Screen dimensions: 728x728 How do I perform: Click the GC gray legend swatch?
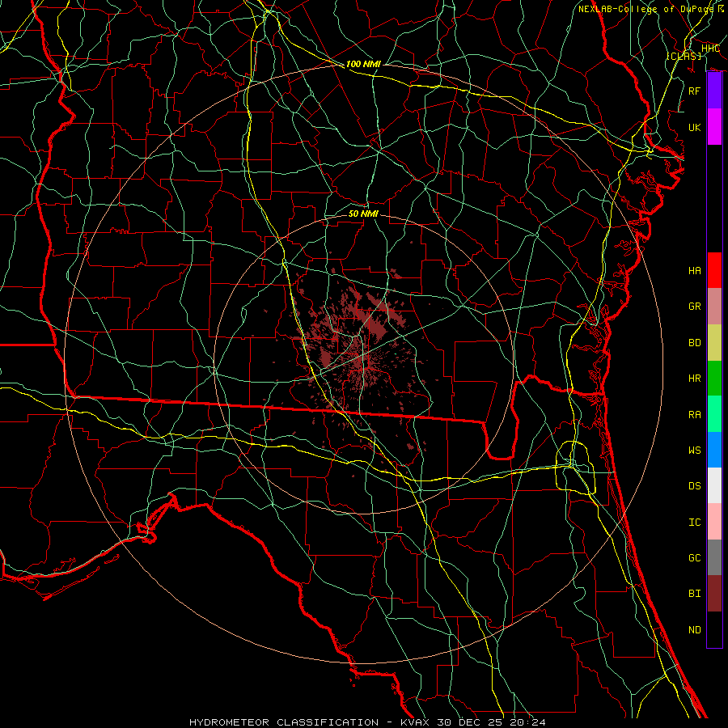point(714,557)
